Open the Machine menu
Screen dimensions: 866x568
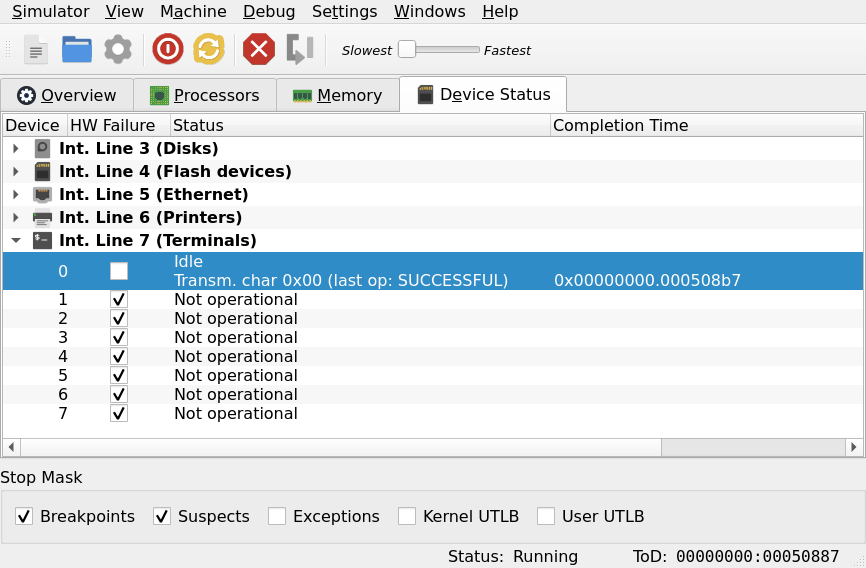tap(193, 12)
